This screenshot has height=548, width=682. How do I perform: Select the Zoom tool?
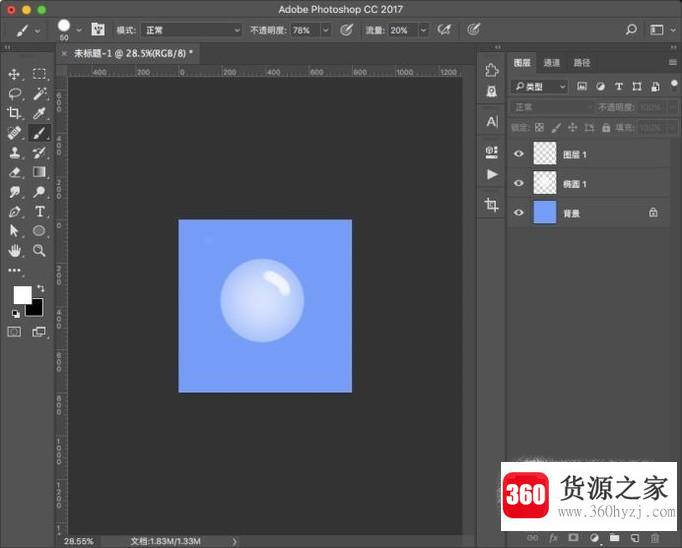point(39,250)
